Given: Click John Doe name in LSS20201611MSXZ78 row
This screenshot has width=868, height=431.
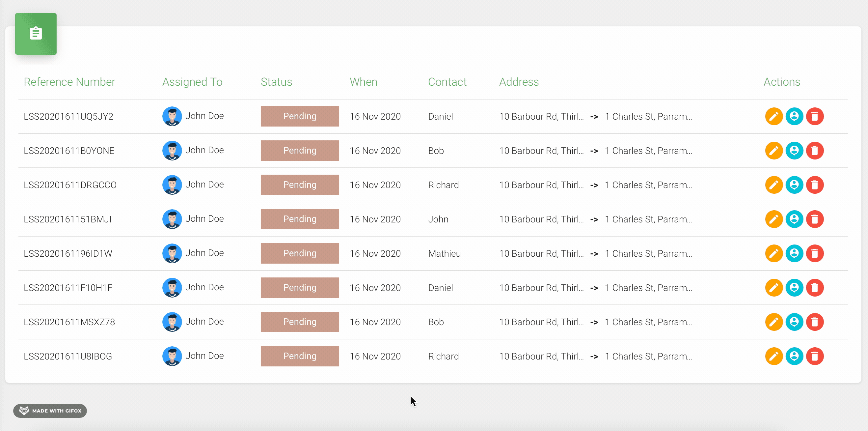Looking at the screenshot, I should tap(204, 321).
